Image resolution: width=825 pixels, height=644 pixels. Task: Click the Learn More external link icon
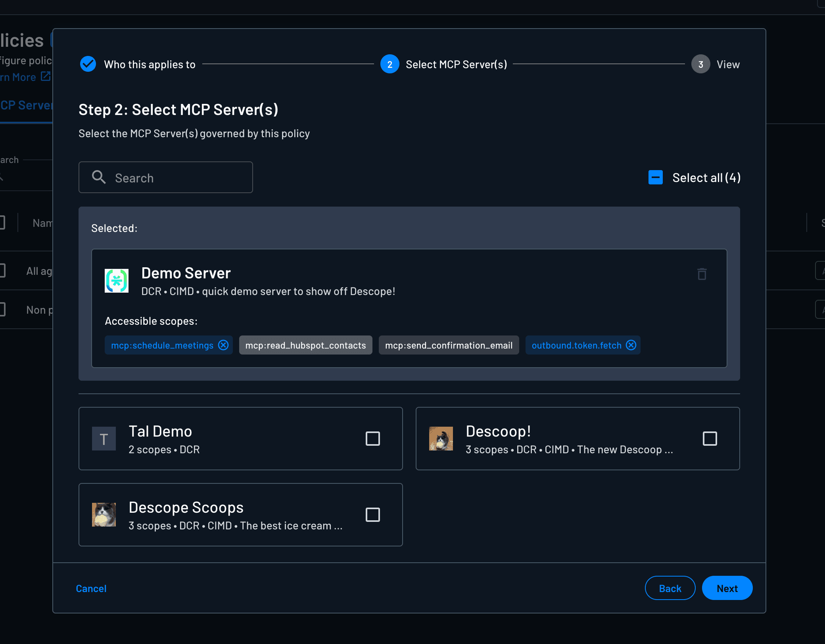point(46,76)
